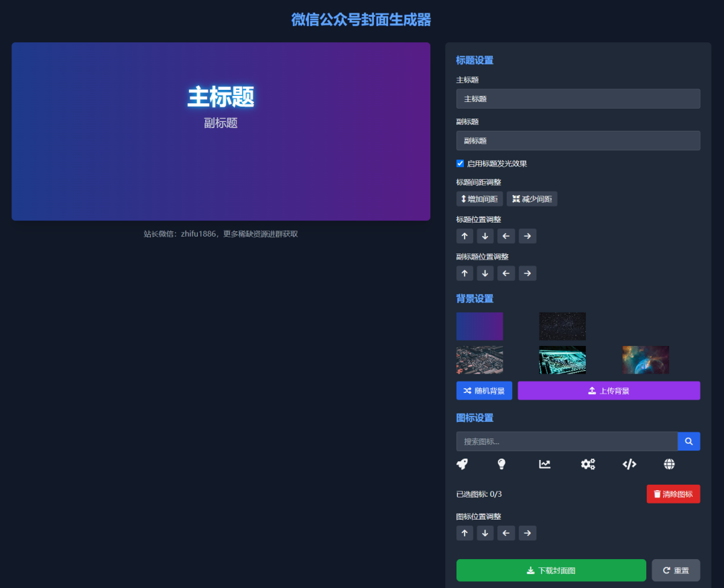Move subtitle up (副标题位置调整)

pos(465,274)
